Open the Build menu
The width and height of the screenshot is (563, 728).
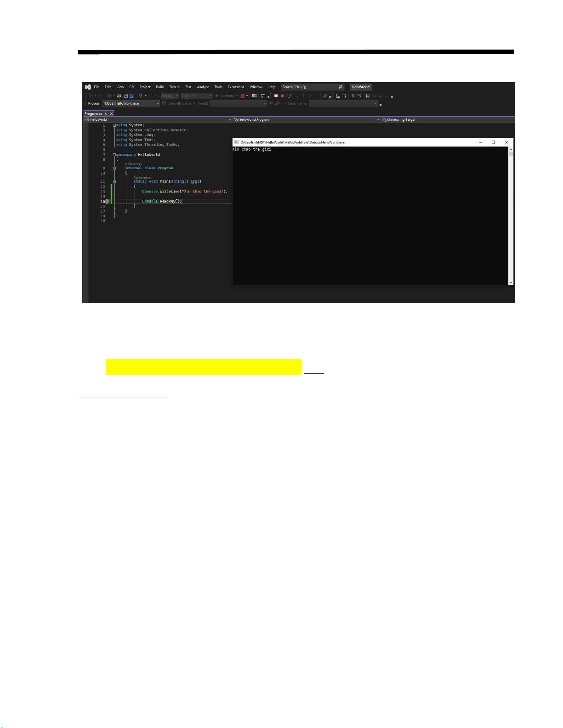(159, 87)
